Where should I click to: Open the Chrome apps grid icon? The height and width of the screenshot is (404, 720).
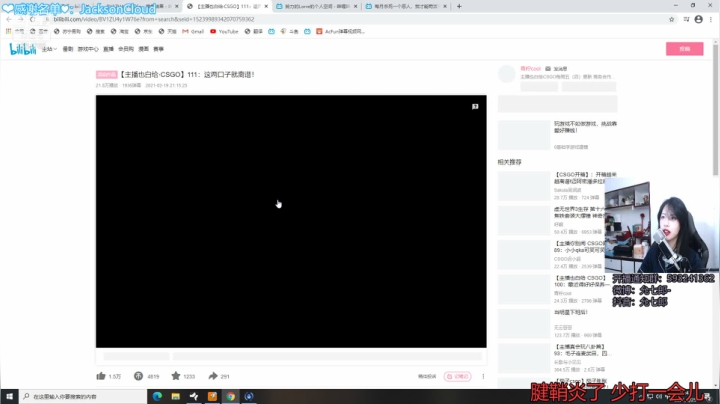point(8,31)
